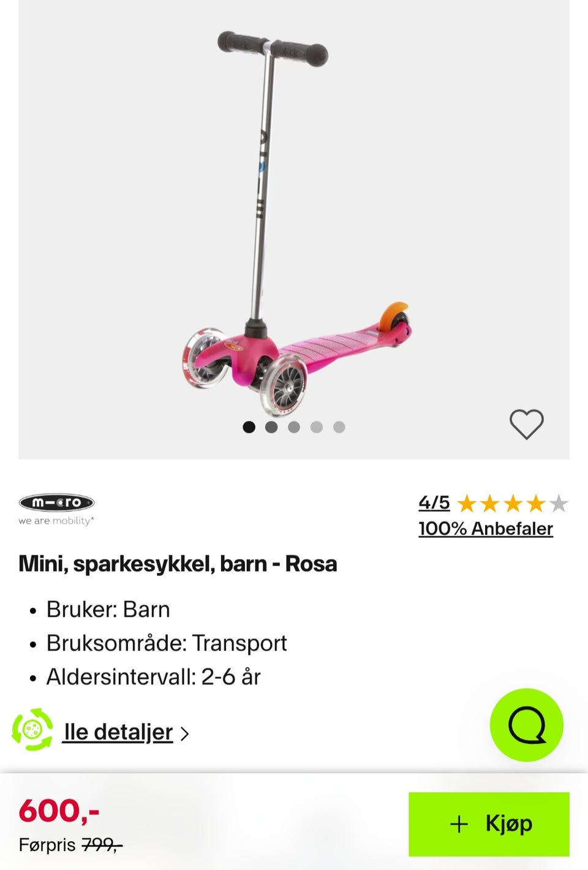Open the Alle detaljer link
588x870 pixels.
(x=118, y=732)
